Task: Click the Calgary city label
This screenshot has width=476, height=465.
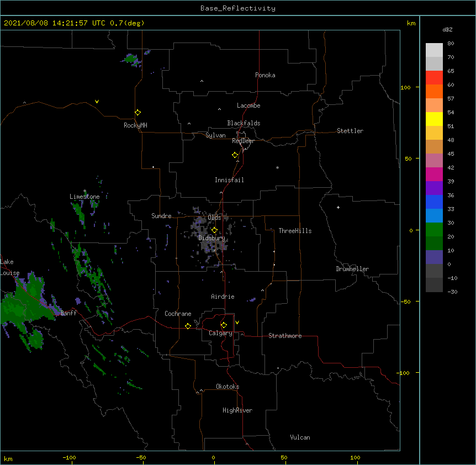Action: (x=220, y=333)
